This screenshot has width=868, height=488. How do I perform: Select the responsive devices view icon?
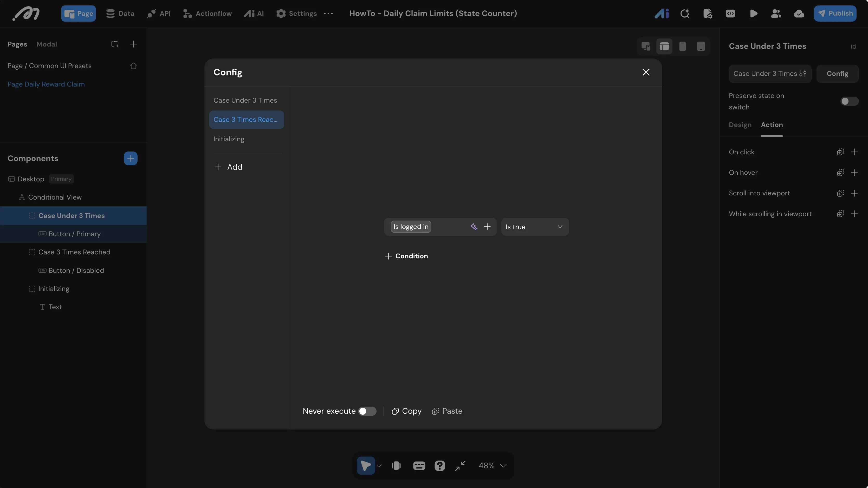(646, 46)
